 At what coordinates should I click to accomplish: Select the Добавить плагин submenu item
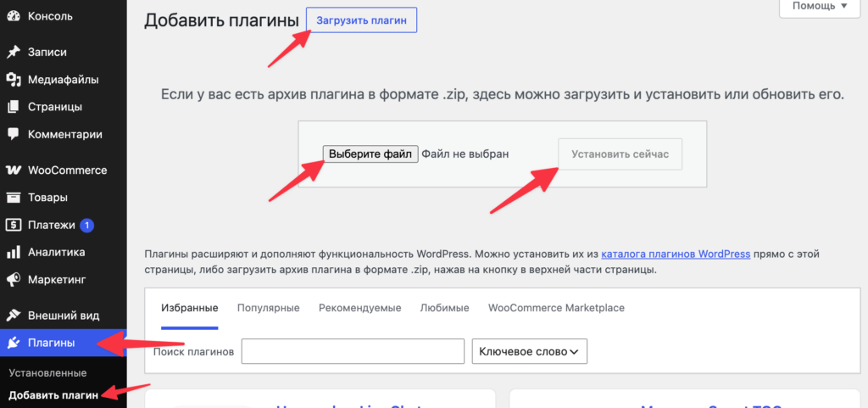pyautogui.click(x=53, y=395)
